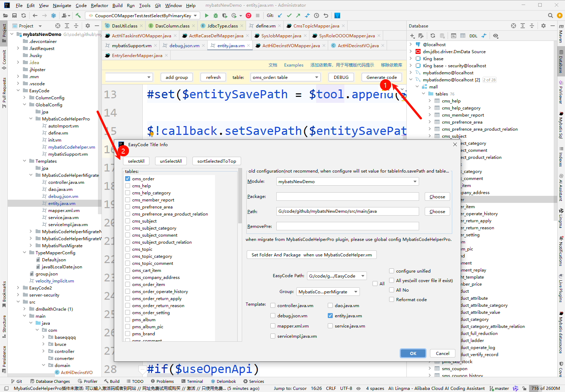Enable configure unified option
The height and width of the screenshot is (392, 565).
(391, 271)
